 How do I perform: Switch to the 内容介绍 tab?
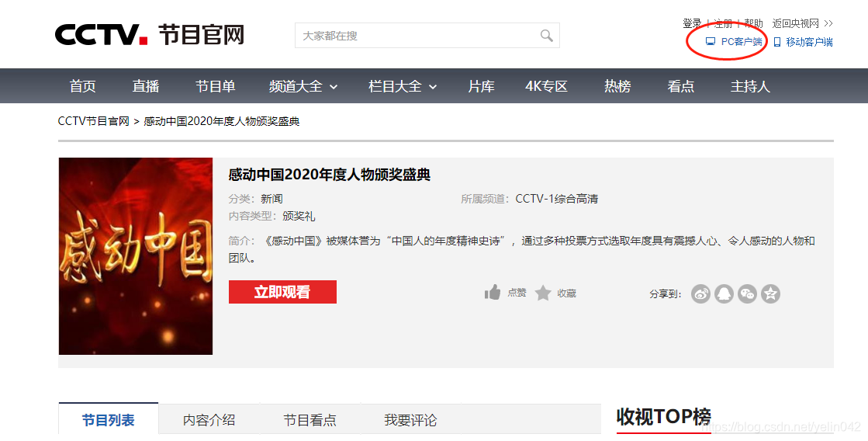209,419
